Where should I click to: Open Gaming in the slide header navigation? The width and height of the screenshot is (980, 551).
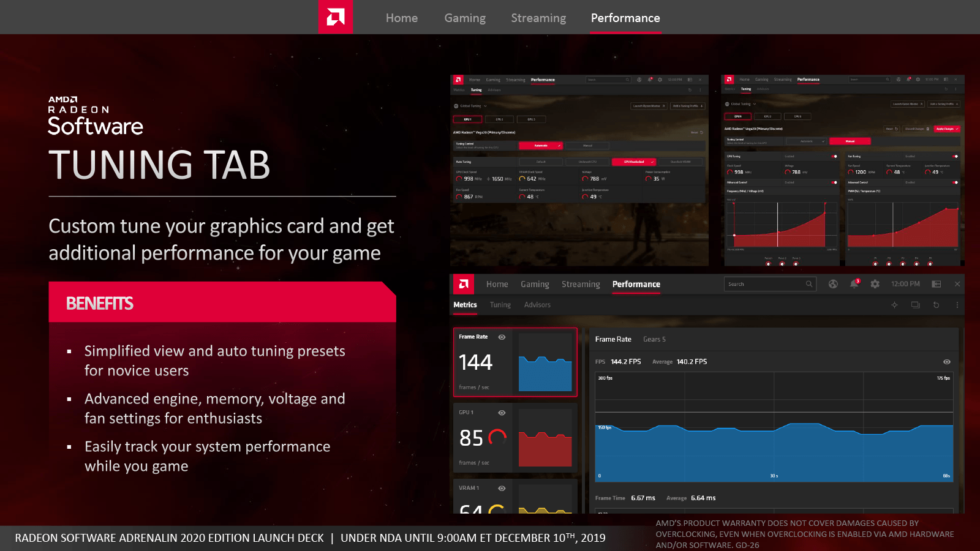(x=465, y=18)
